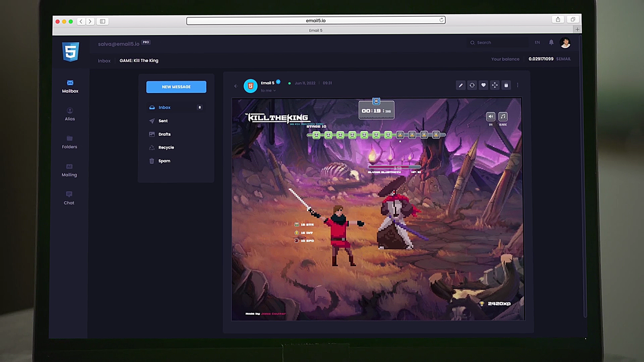Select the Inbox folder
The height and width of the screenshot is (362, 644).
point(176,107)
